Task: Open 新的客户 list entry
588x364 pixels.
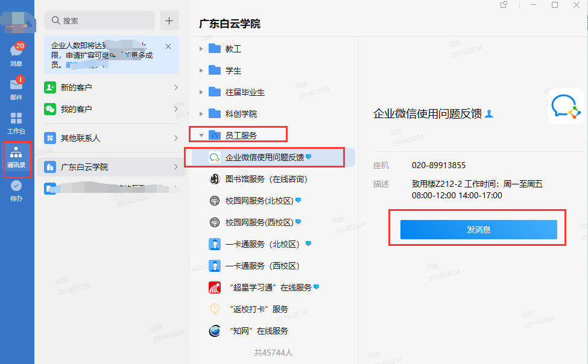Action: coord(112,87)
